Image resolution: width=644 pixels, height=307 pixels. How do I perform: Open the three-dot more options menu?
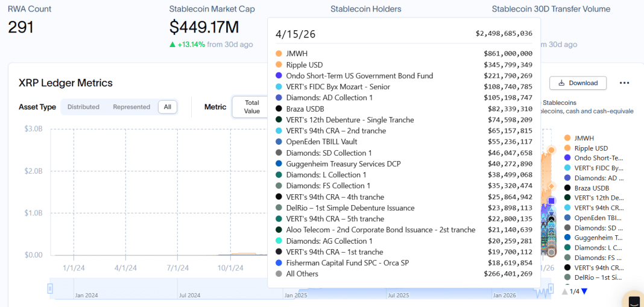[x=624, y=83]
